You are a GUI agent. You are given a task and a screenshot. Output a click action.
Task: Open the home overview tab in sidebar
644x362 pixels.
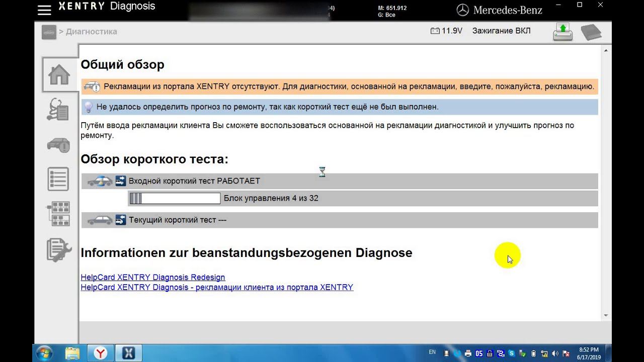point(59,74)
